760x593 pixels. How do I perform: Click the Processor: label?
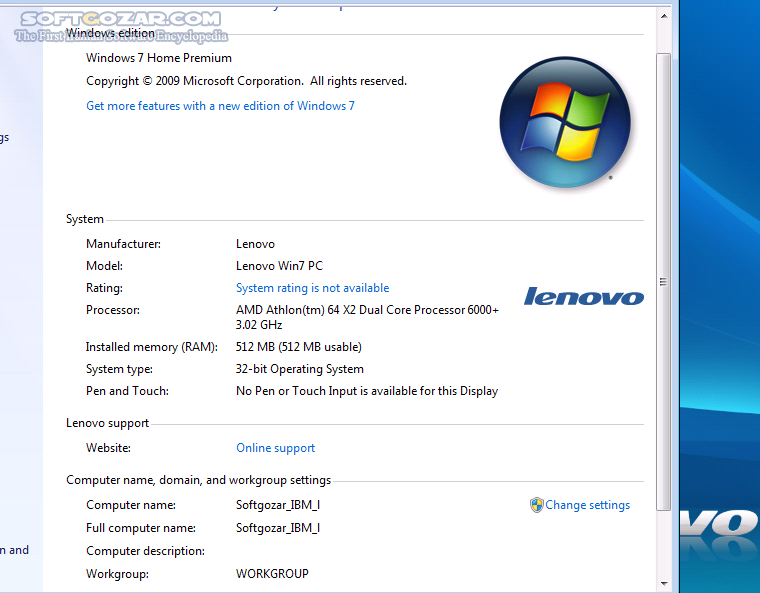click(x=113, y=310)
